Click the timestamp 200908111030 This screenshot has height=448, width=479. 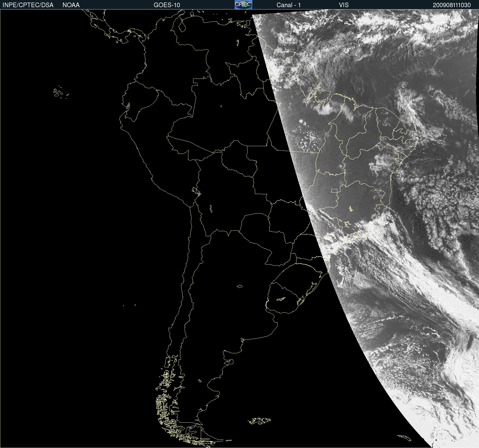click(x=452, y=5)
